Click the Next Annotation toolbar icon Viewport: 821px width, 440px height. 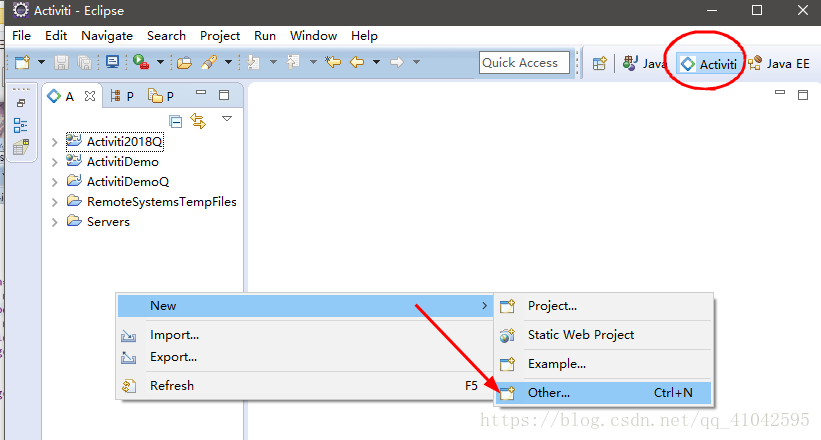coord(254,62)
